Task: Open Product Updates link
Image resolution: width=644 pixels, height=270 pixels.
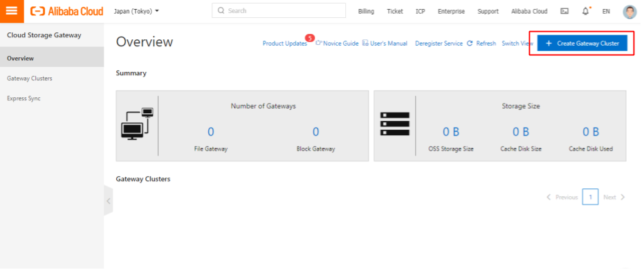Action: 284,44
